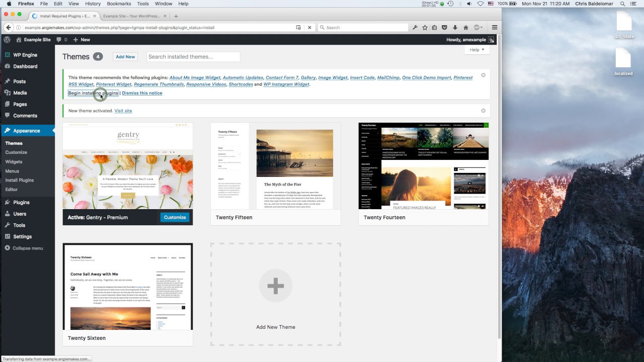Open the History menu in menu bar

[x=93, y=4]
